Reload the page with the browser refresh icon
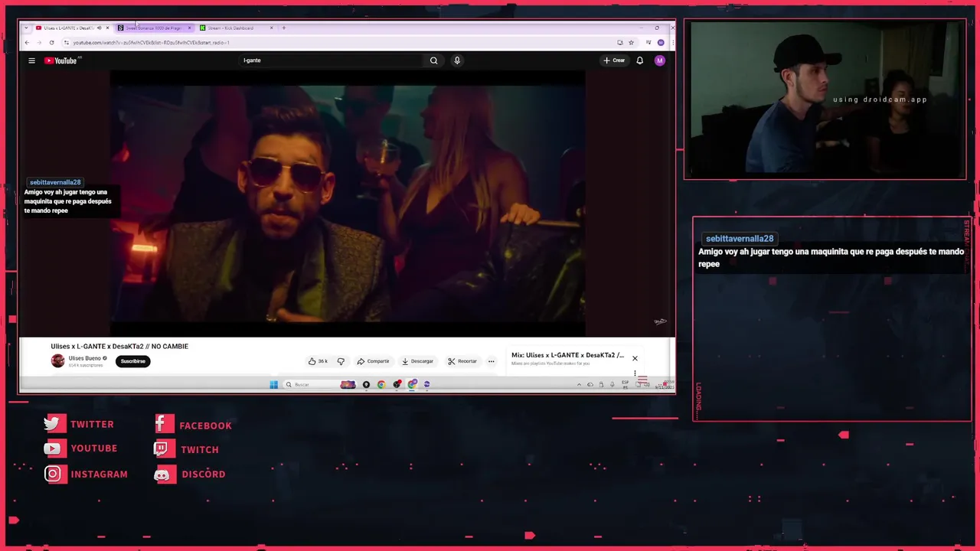The image size is (980, 551). click(51, 43)
